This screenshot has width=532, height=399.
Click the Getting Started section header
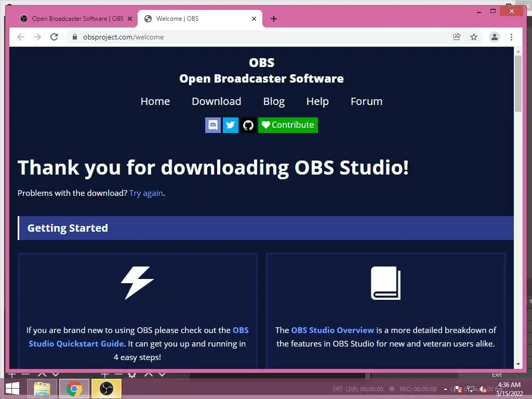265,228
